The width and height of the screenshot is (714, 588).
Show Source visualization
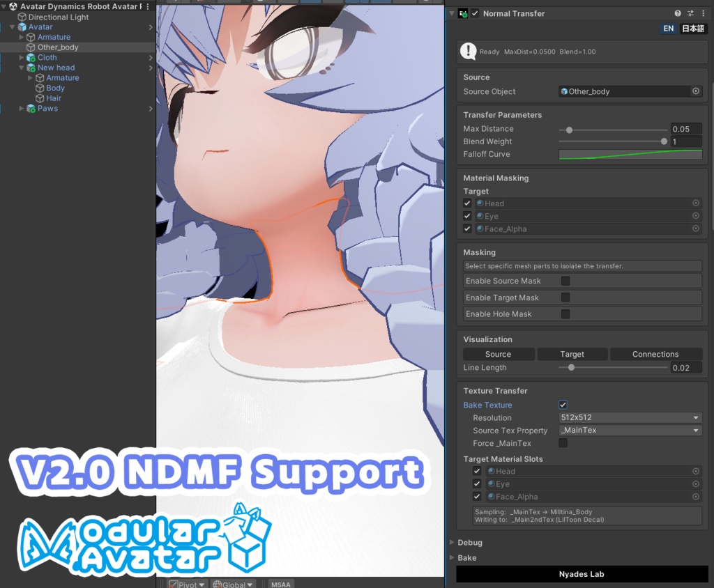[x=498, y=354]
